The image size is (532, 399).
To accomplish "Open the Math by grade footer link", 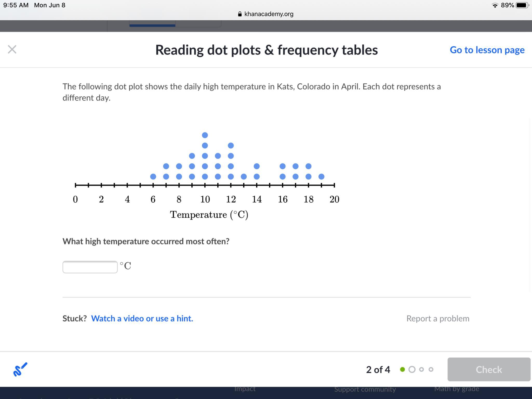I will pyautogui.click(x=457, y=389).
